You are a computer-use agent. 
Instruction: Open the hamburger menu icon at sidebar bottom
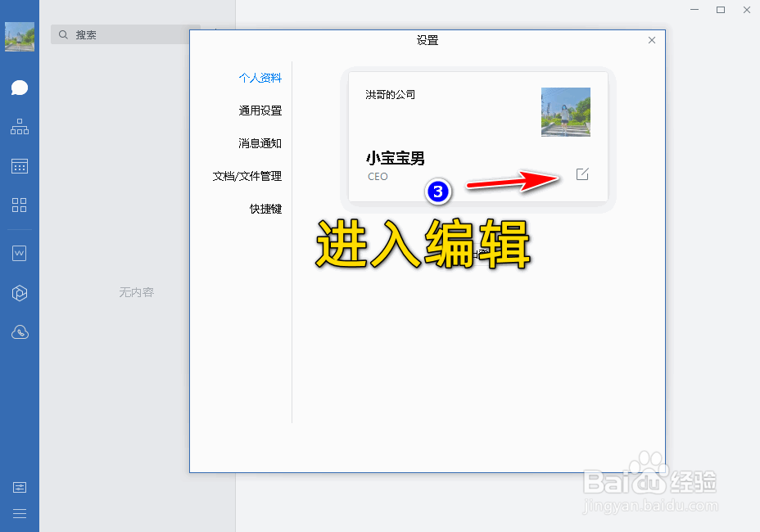pos(20,513)
